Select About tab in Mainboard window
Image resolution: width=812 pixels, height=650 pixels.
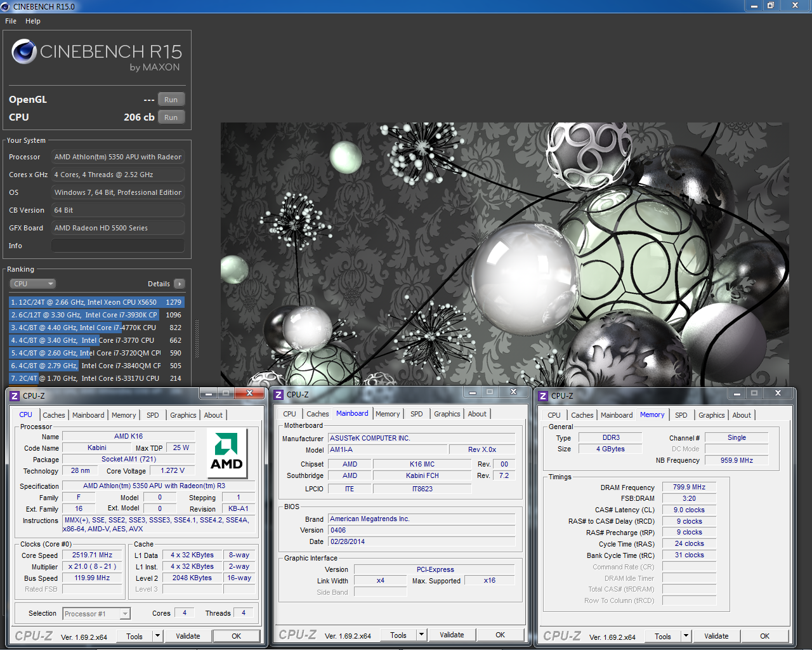coord(477,414)
